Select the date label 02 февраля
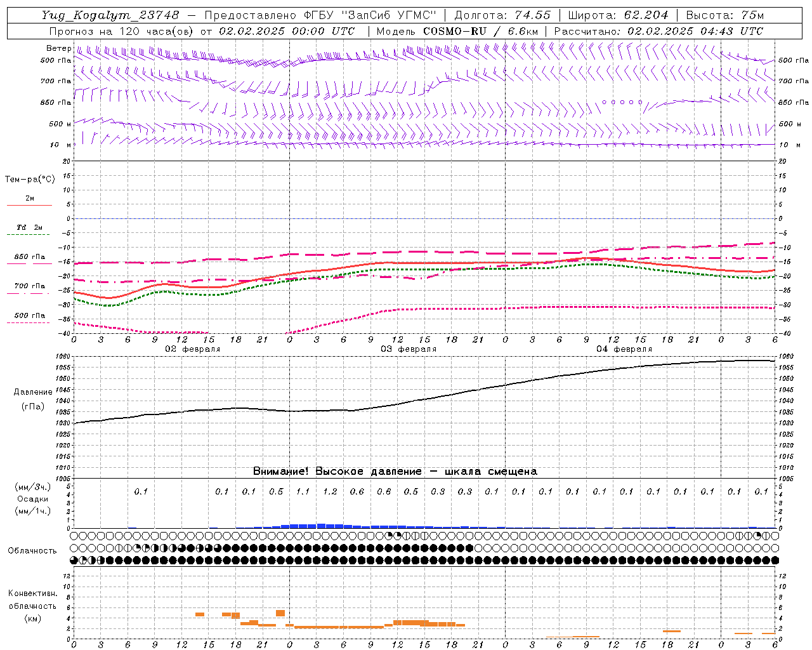Screen dimensions: 812x650 point(193,349)
